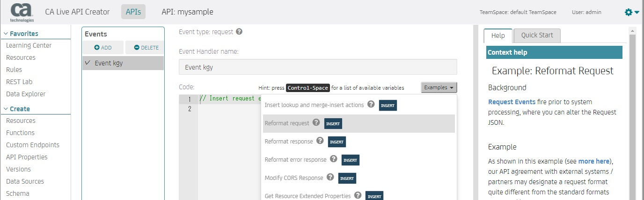Open help for Reformat response

(320, 141)
